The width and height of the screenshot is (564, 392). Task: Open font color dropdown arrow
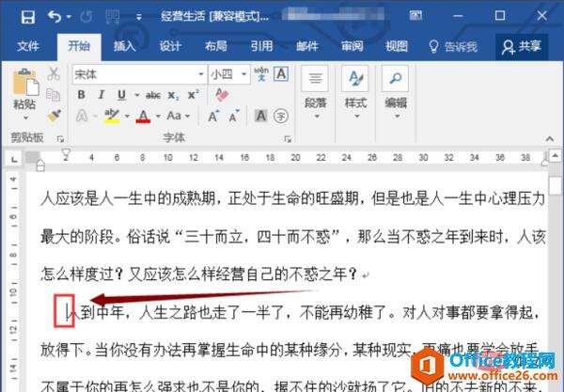pos(158,117)
